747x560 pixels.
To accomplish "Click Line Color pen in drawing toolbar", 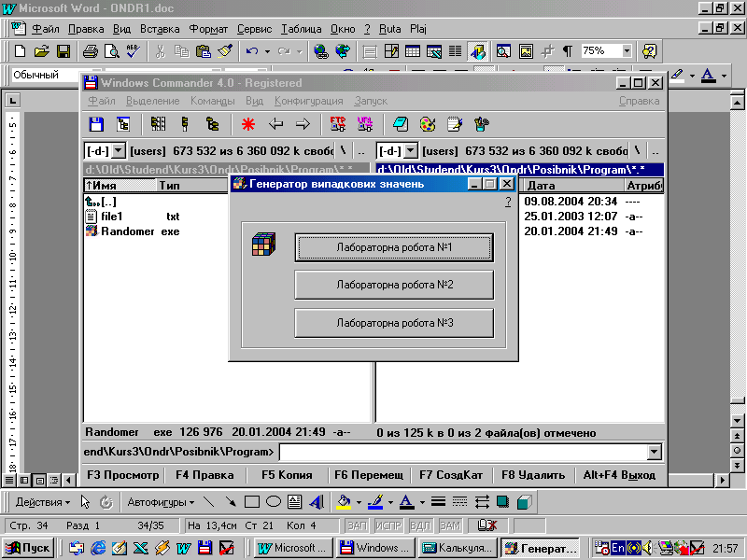I will click(376, 502).
